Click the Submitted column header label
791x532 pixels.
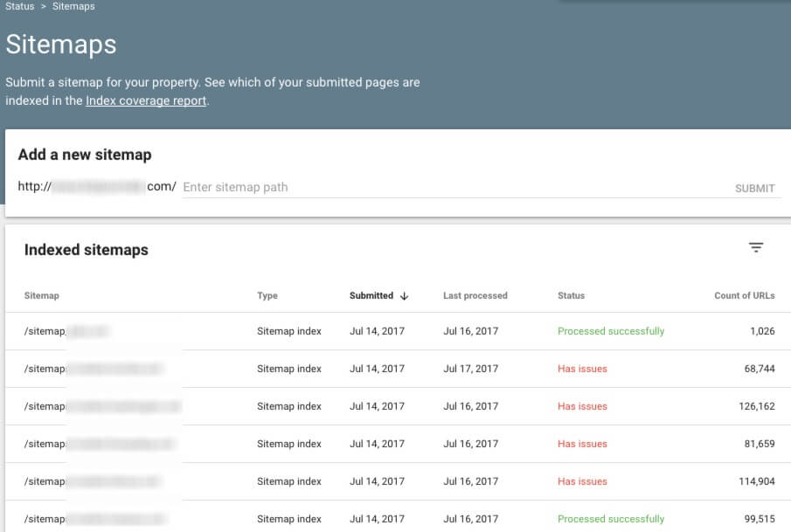tap(372, 295)
